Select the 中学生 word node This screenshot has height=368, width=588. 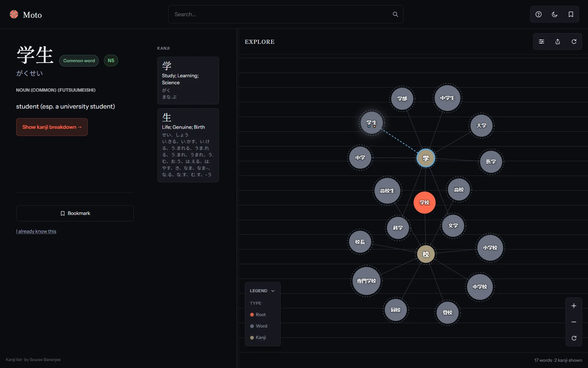click(x=447, y=98)
